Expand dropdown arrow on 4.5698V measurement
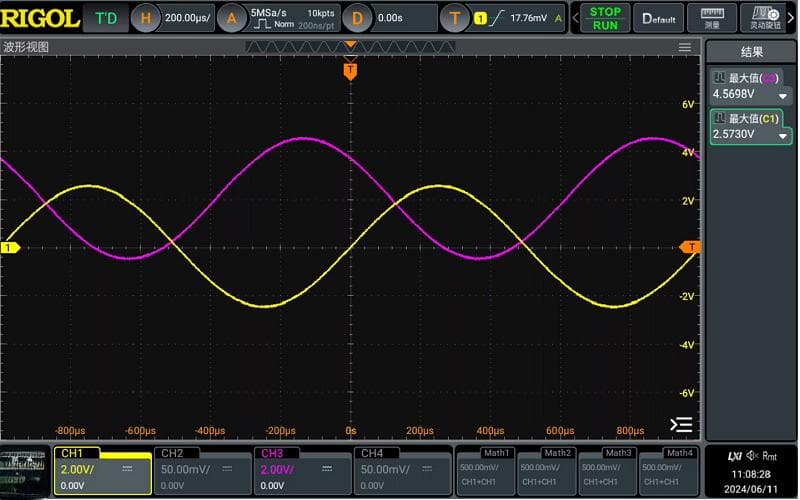This screenshot has width=800, height=500. point(782,96)
